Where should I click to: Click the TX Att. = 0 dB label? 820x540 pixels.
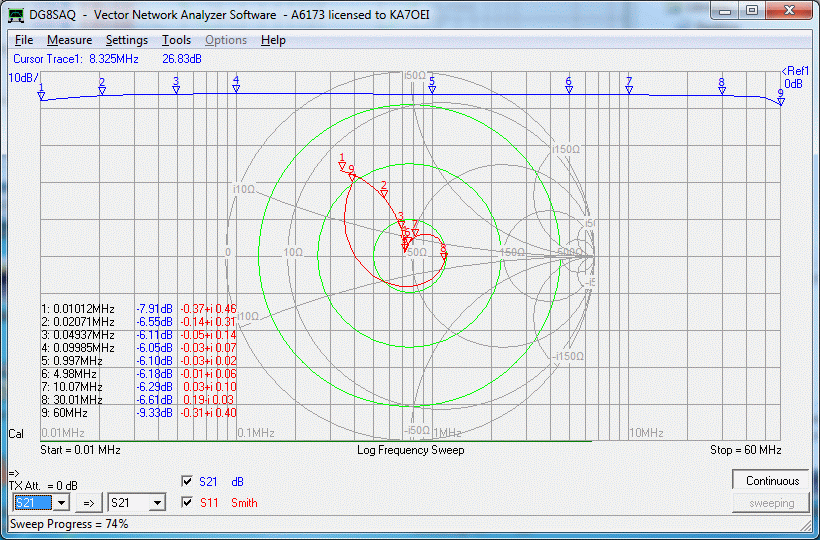click(x=43, y=486)
